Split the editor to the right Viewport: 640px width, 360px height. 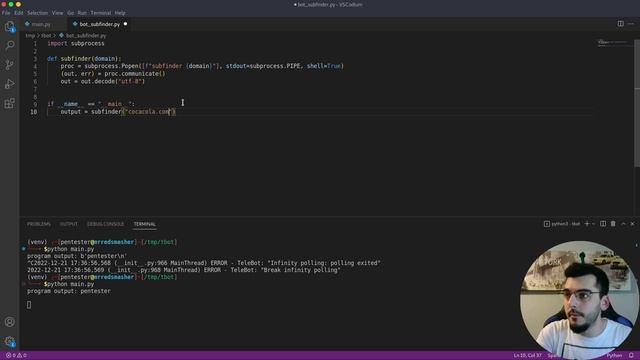(x=620, y=24)
